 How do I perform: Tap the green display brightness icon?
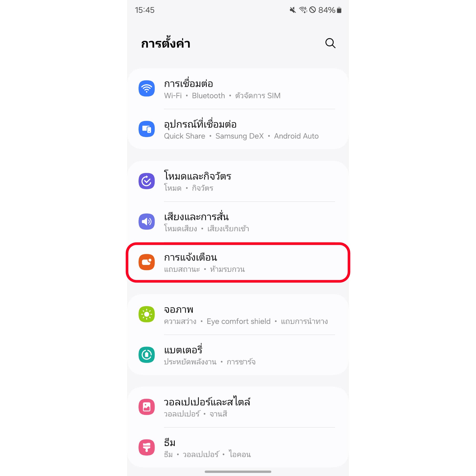tap(147, 314)
